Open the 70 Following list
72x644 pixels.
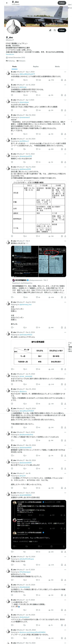click(10, 61)
